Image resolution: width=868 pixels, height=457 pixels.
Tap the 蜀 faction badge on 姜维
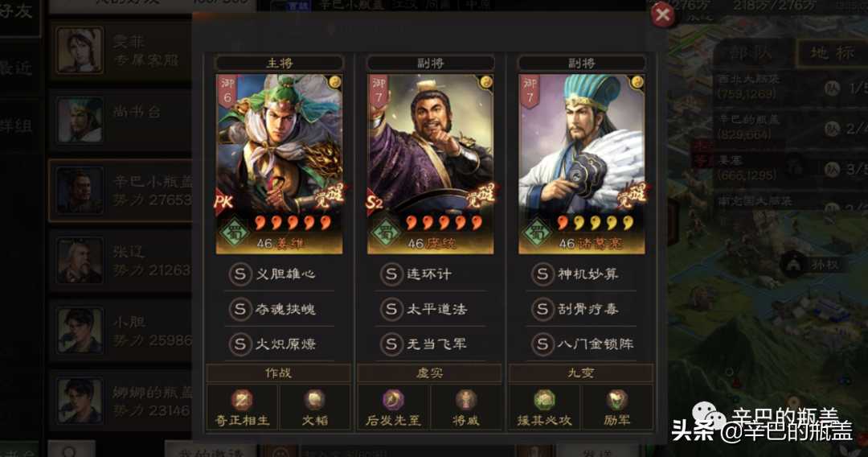click(x=235, y=233)
